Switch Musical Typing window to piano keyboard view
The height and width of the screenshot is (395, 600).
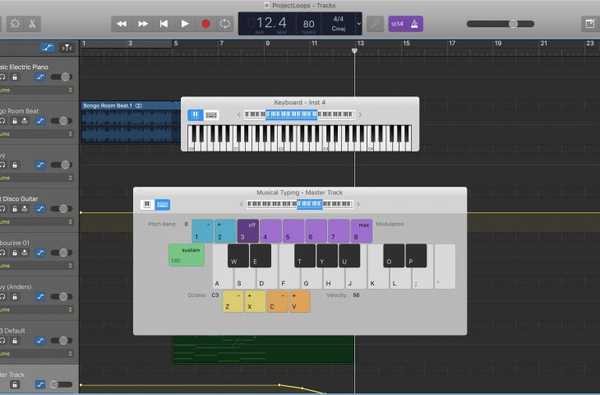pos(147,204)
